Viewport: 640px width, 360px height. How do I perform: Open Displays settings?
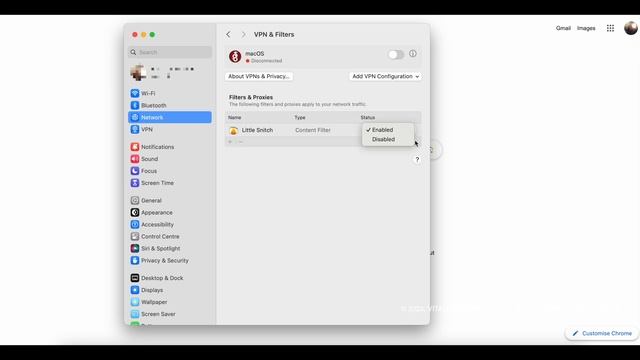pyautogui.click(x=170, y=290)
